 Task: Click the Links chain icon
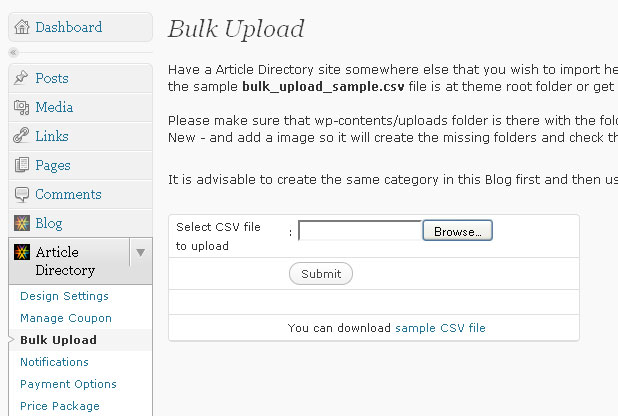click(x=21, y=136)
